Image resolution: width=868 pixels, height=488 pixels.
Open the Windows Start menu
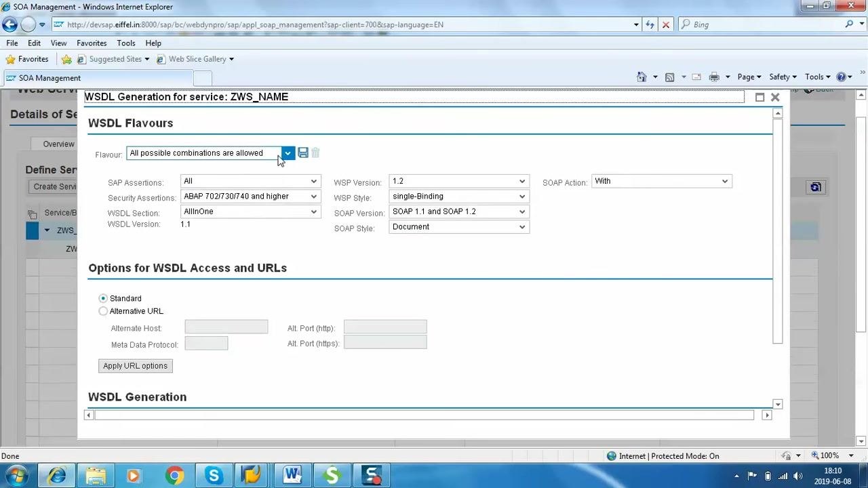[x=16, y=476]
